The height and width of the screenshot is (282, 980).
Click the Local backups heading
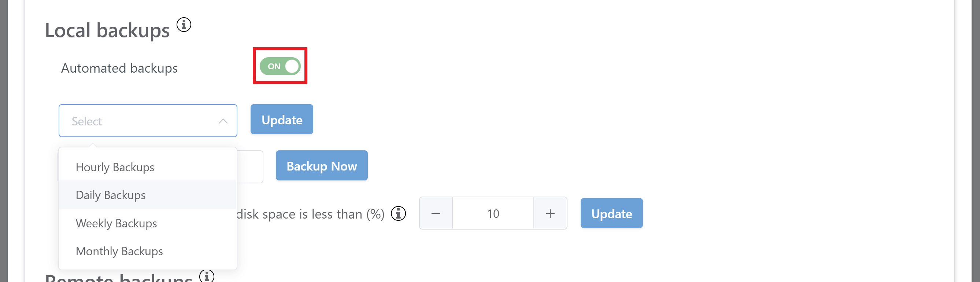coord(107,30)
